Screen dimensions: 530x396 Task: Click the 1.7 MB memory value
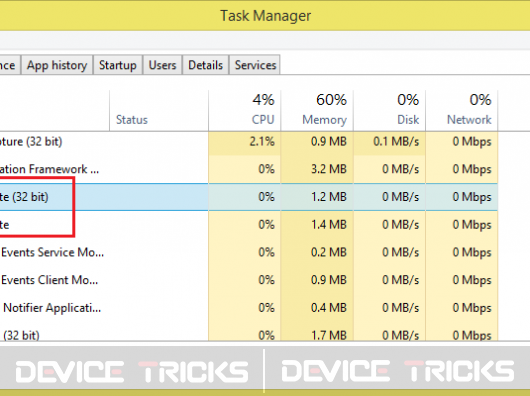(x=329, y=335)
